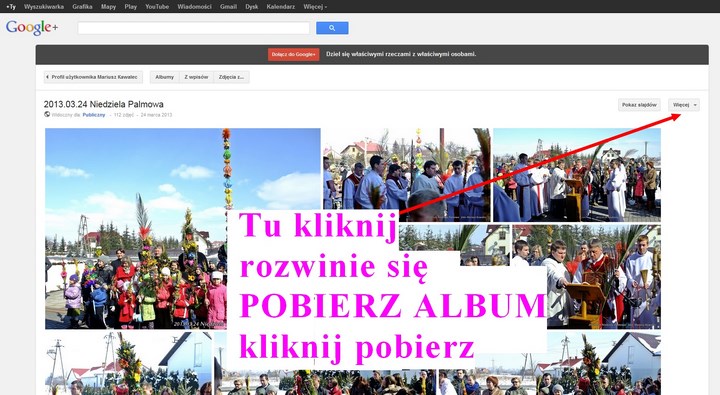Screen dimensions: 720x395
Task: Open the +Ty link in top bar
Action: tap(11, 6)
